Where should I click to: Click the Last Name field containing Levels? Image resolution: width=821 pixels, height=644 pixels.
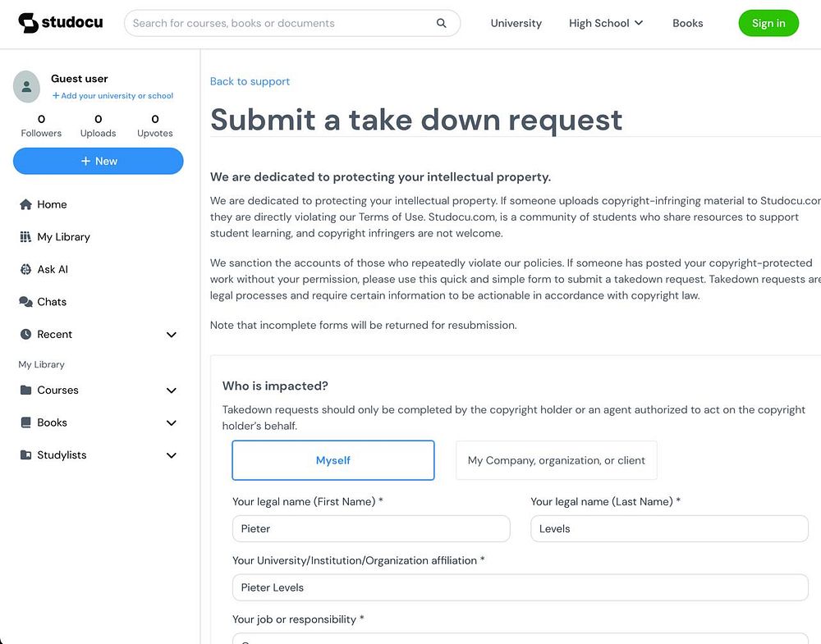point(669,528)
